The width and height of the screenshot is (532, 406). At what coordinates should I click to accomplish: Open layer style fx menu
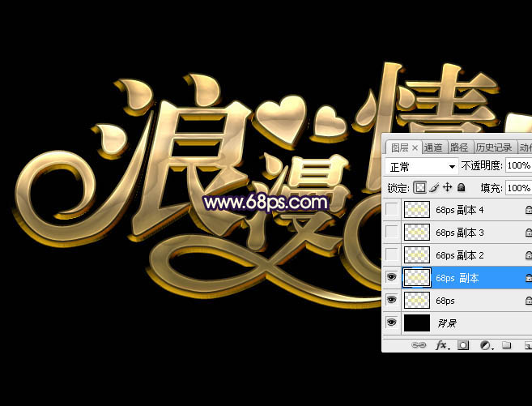[x=442, y=345]
